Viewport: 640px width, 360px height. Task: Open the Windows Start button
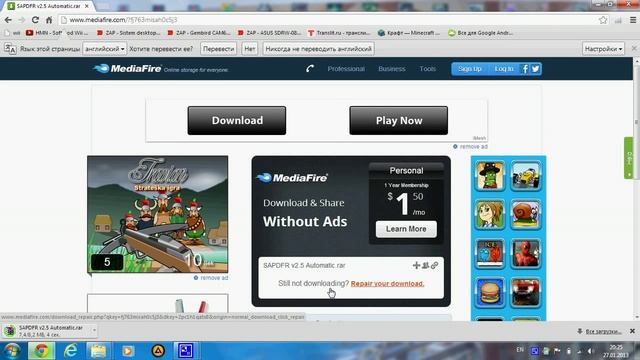coord(12,351)
